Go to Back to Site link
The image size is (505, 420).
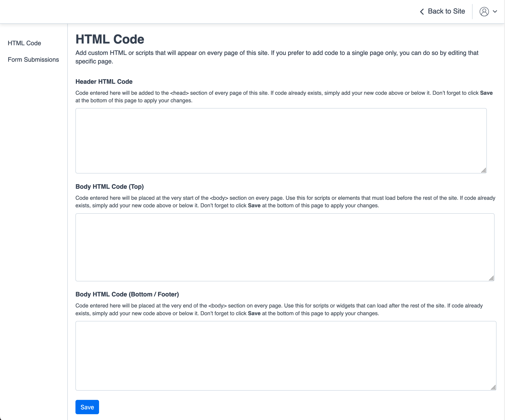pos(446,11)
